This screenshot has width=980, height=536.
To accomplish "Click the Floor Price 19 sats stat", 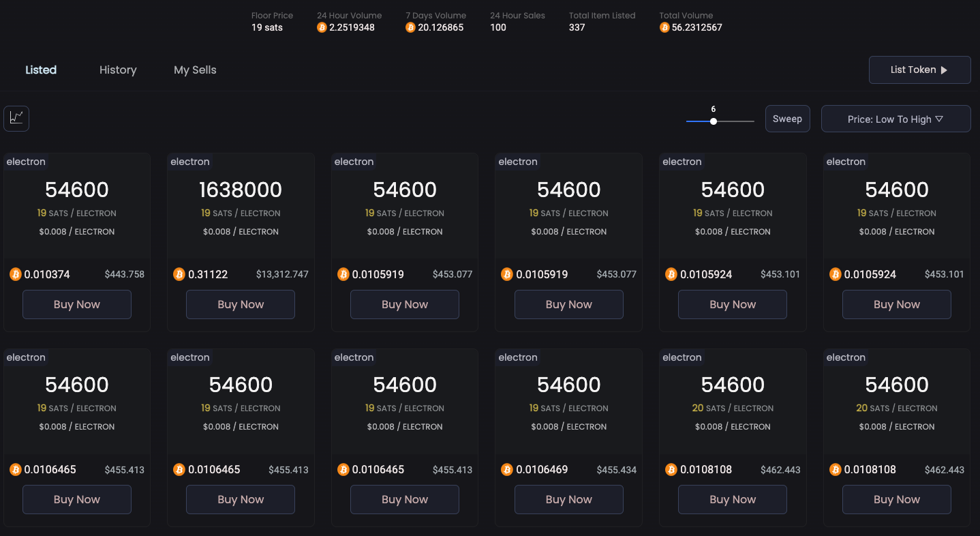I will point(272,22).
